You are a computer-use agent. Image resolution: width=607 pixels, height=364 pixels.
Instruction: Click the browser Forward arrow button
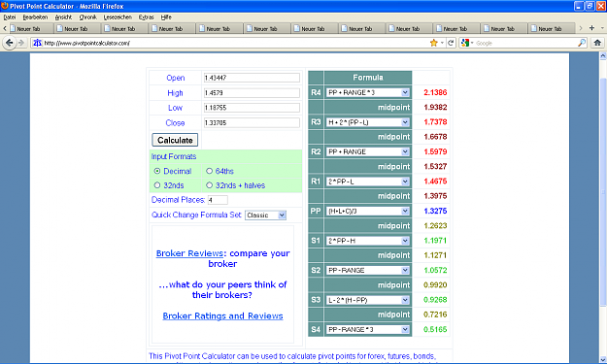point(21,43)
